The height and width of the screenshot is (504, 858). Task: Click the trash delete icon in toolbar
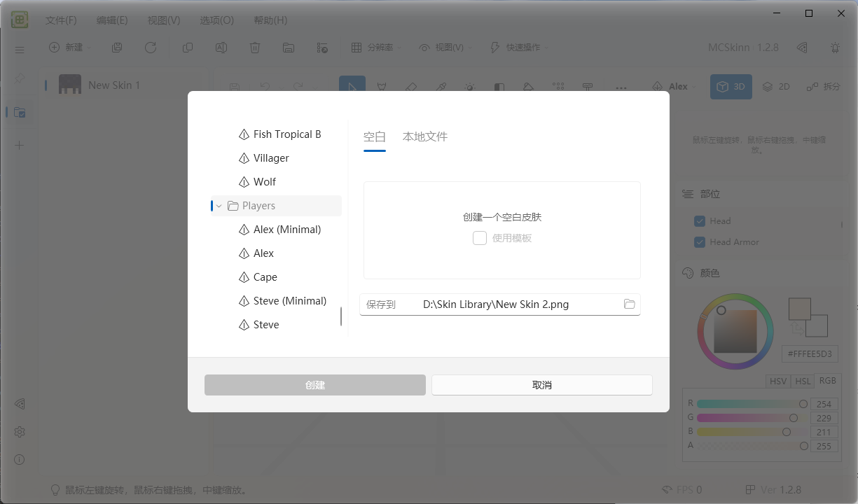[x=255, y=48]
